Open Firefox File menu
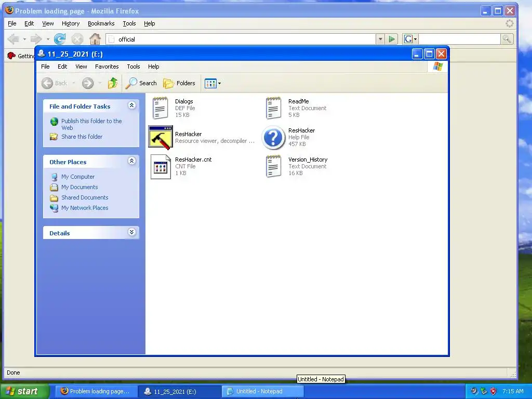The width and height of the screenshot is (532, 399). (x=12, y=23)
